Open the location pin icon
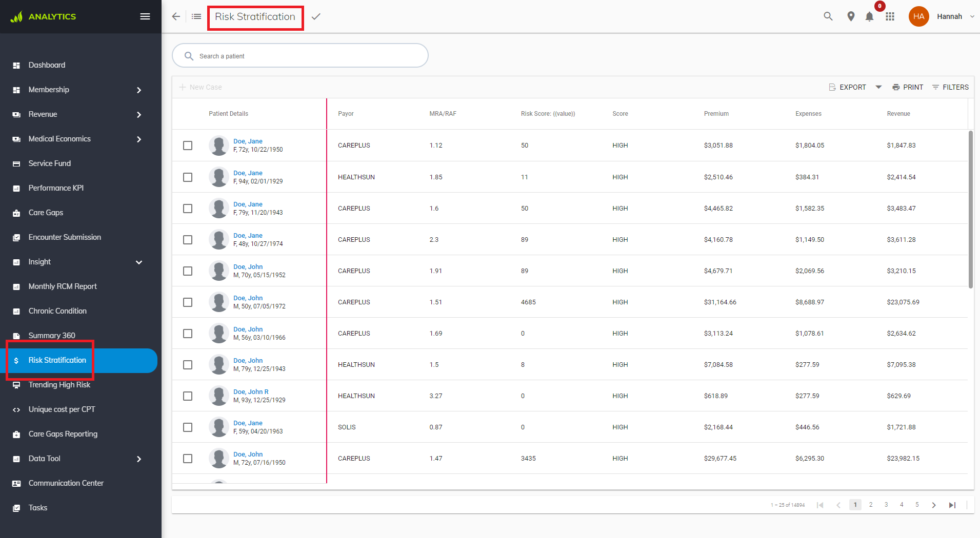The width and height of the screenshot is (980, 538). tap(851, 16)
